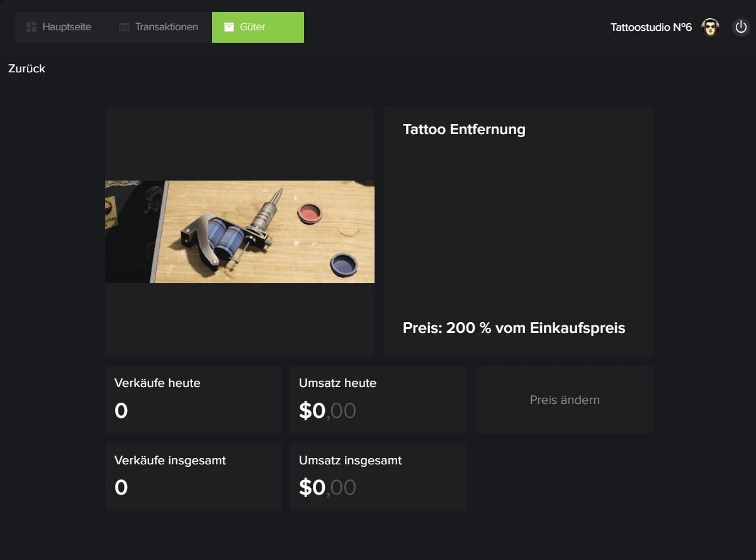Go back via the Zurück link
This screenshot has width=756, height=560.
(x=26, y=69)
